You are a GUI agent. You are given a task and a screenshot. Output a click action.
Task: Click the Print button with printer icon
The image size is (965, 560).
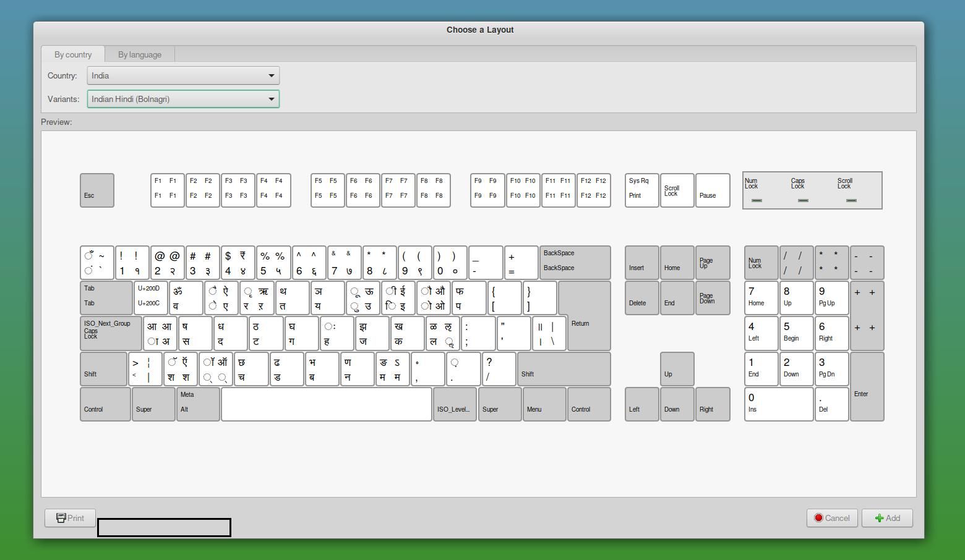[x=70, y=518]
